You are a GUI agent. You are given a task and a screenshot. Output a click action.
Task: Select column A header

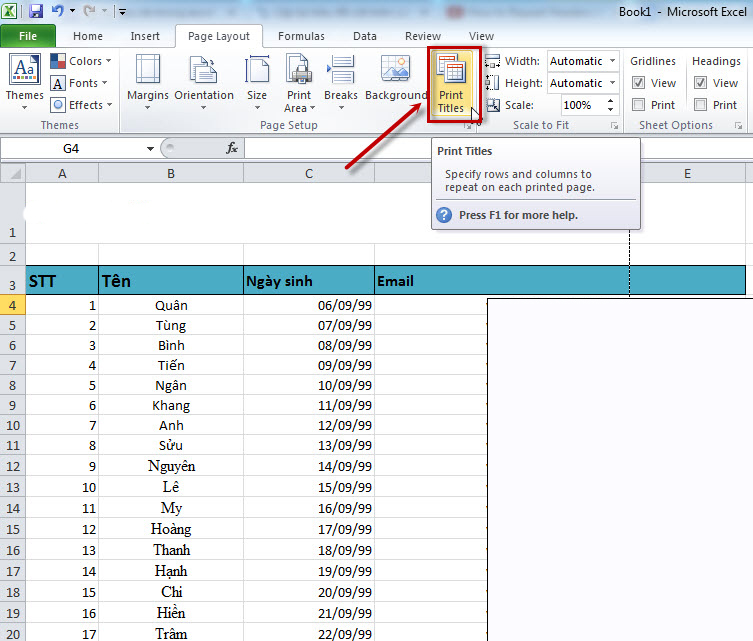pyautogui.click(x=62, y=173)
